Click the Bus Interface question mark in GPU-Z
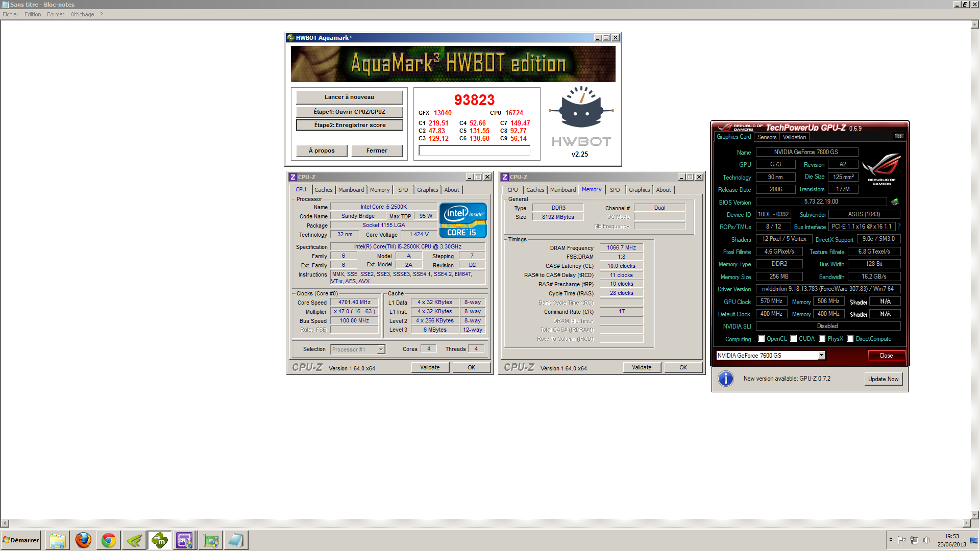Image resolution: width=980 pixels, height=551 pixels. (899, 227)
